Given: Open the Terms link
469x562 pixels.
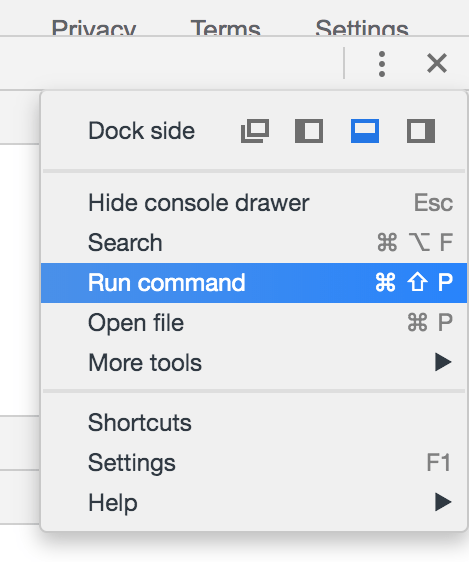Looking at the screenshot, I should coord(225,27).
